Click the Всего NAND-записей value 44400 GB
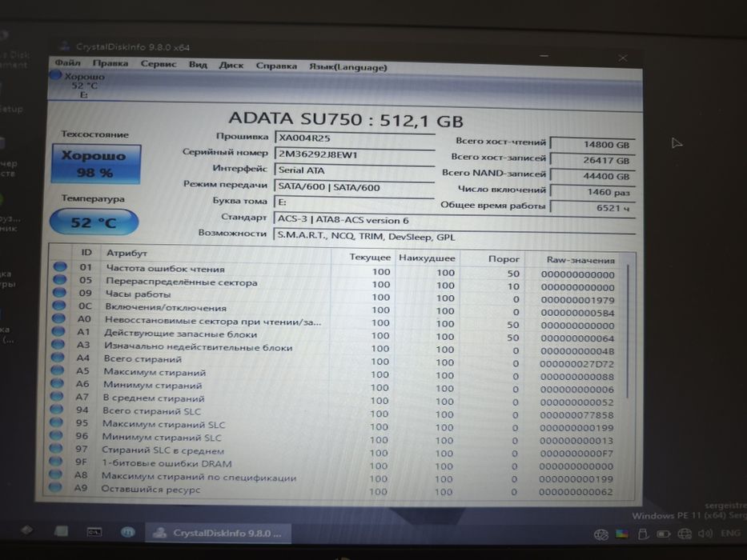 click(x=592, y=176)
